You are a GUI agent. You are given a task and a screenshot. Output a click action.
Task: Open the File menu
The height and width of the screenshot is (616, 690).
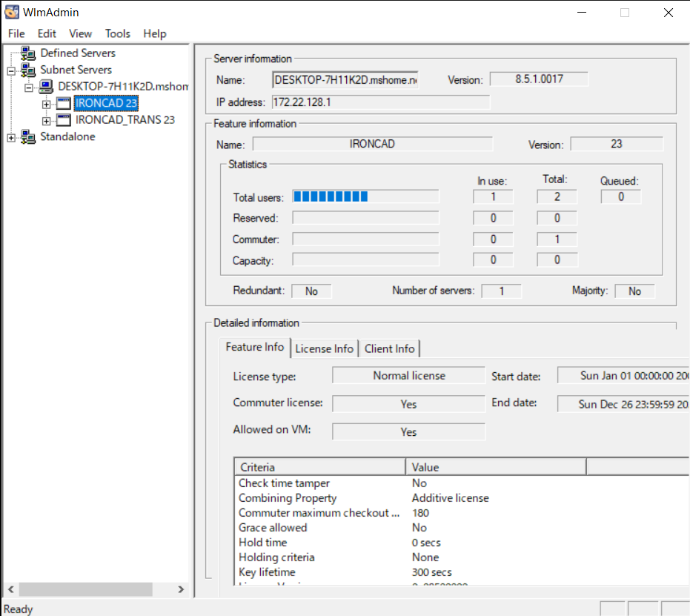[17, 33]
